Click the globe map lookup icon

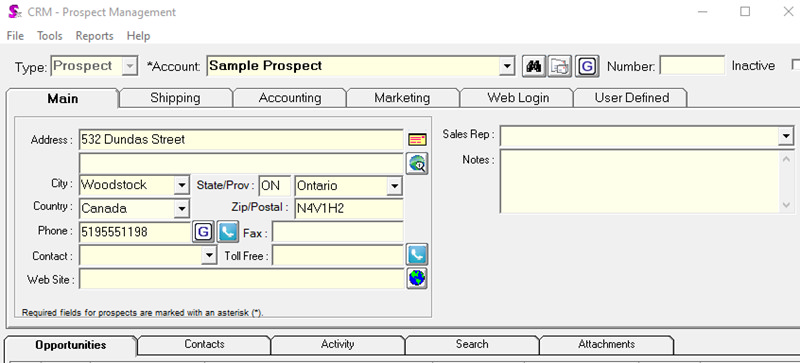pyautogui.click(x=417, y=163)
